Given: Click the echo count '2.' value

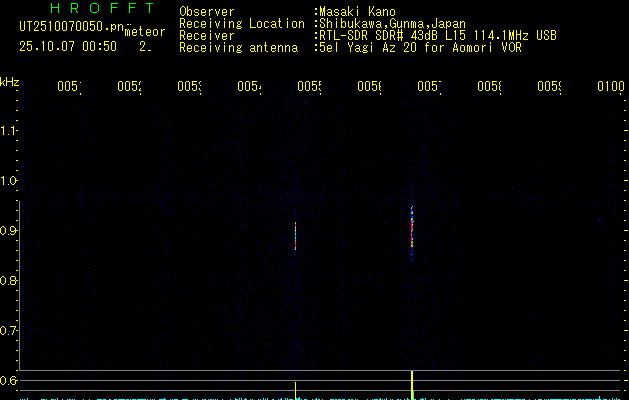Looking at the screenshot, I should coord(145,47).
